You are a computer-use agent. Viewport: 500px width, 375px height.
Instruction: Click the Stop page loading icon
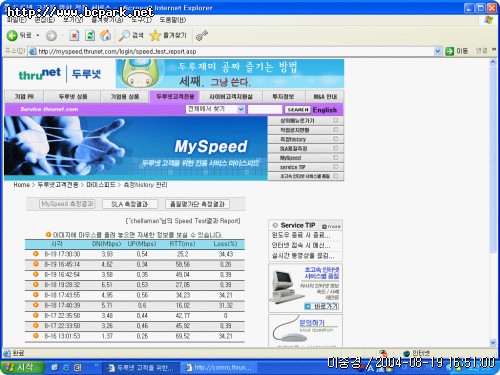click(74, 35)
